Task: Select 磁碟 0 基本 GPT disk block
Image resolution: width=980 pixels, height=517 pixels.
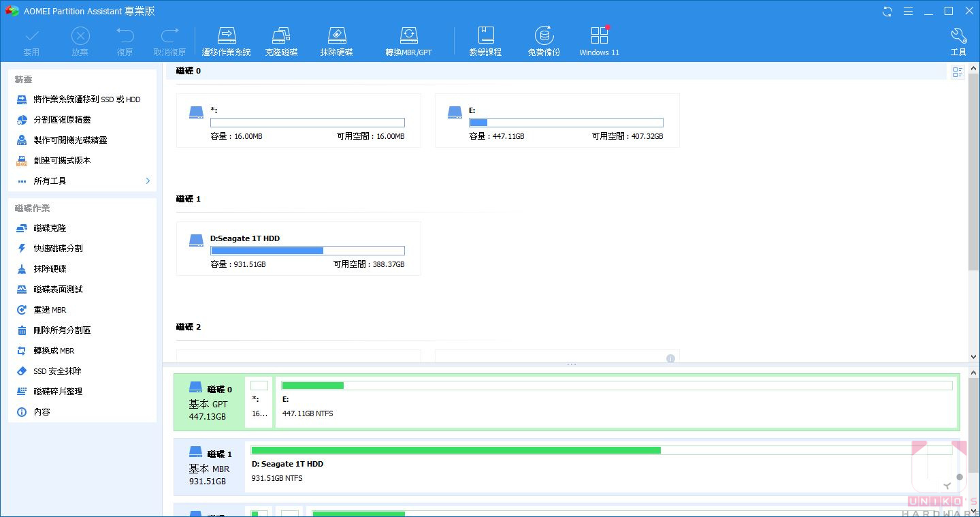Action: 210,403
